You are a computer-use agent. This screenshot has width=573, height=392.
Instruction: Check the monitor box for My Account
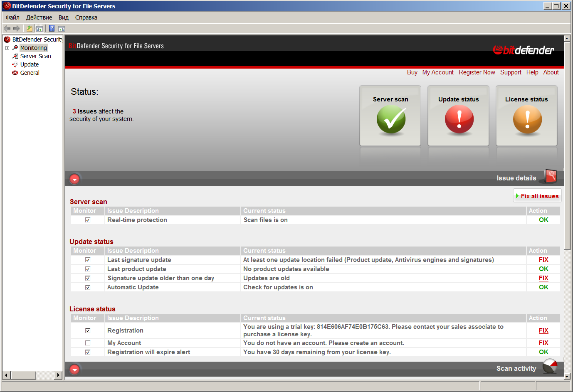click(x=88, y=343)
